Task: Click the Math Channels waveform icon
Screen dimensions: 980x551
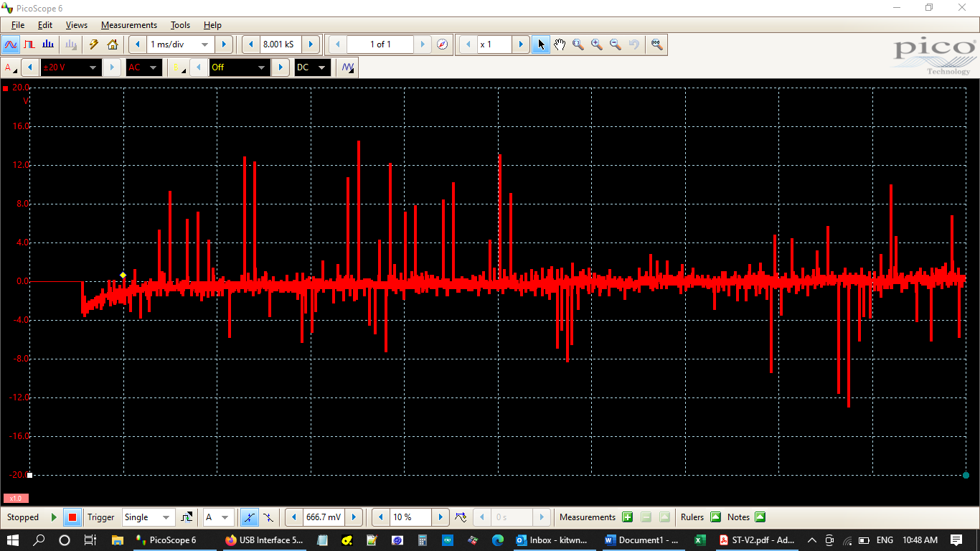Action: (348, 67)
